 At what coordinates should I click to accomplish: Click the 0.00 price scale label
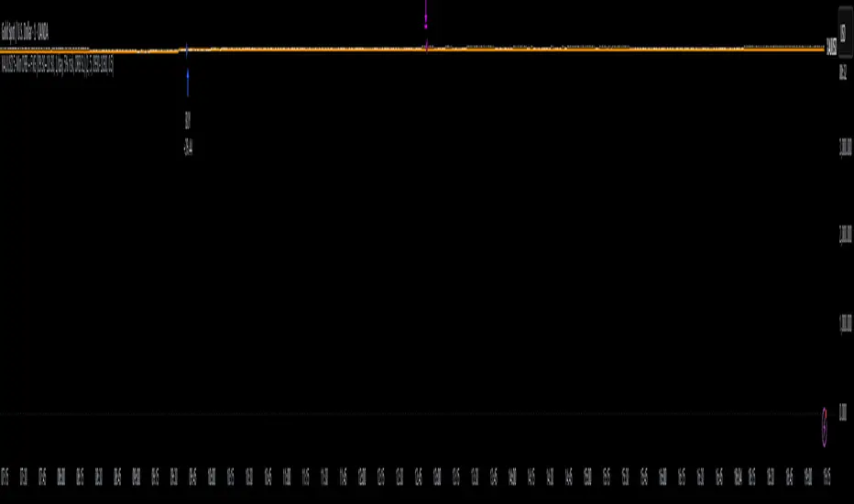pyautogui.click(x=843, y=412)
